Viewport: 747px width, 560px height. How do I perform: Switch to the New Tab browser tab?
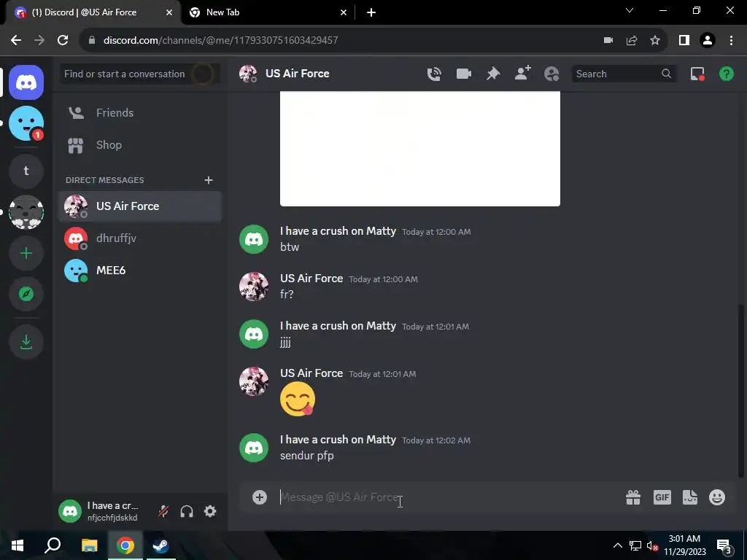click(267, 12)
